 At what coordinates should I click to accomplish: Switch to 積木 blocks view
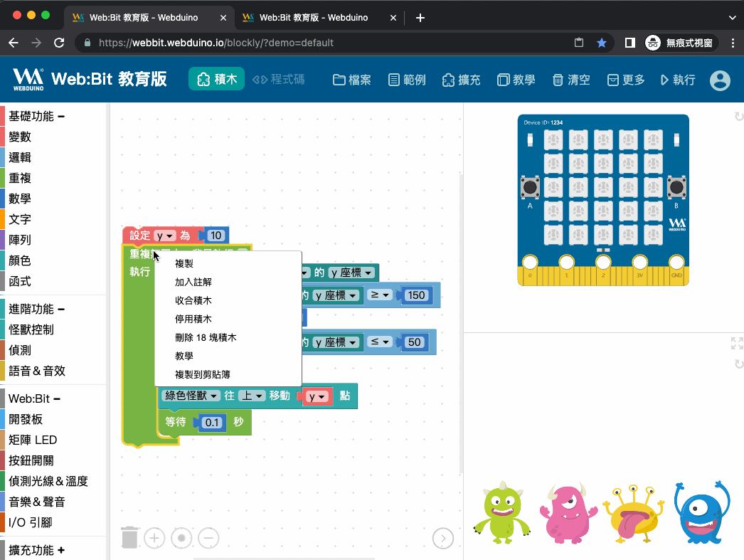point(216,80)
